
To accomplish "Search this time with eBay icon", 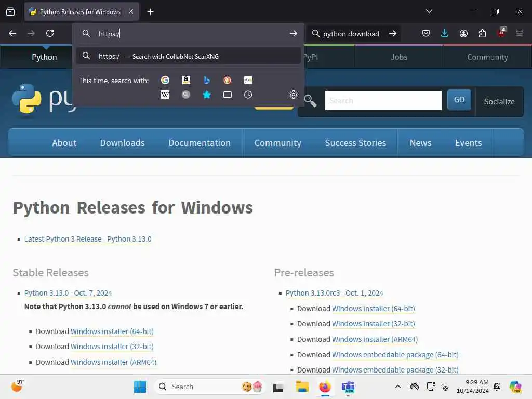I will 248,80.
